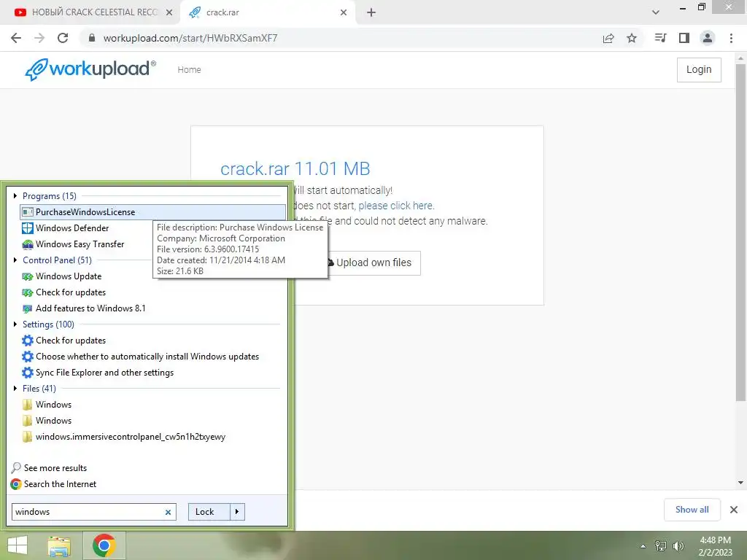Open PurchaseWindowsLicense program result
Viewport: 747px width, 560px height.
click(152, 212)
